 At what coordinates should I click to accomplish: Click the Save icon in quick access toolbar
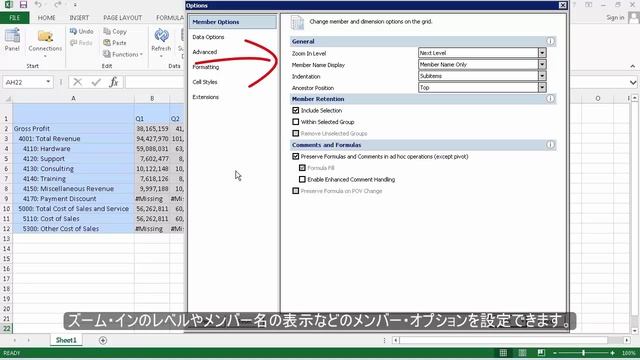click(23, 5)
